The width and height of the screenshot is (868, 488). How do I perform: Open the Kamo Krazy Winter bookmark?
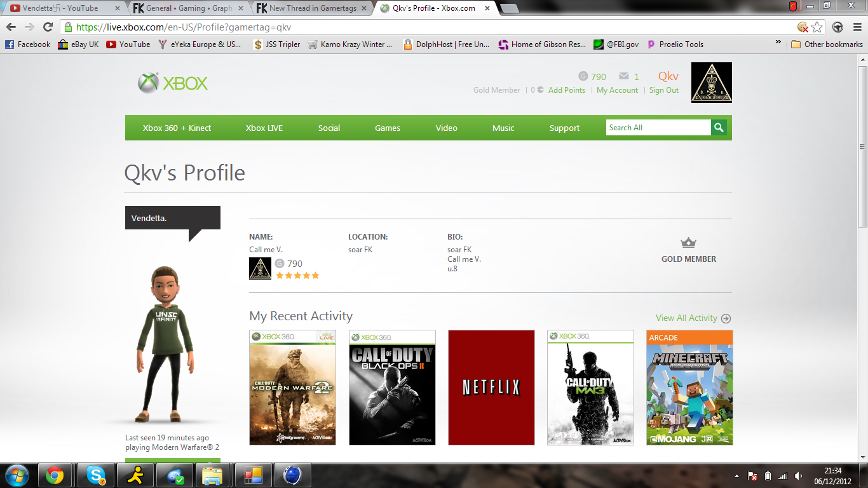click(x=350, y=44)
